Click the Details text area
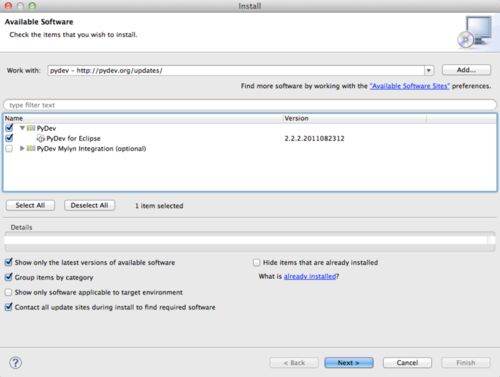The height and width of the screenshot is (377, 500). coord(249,241)
